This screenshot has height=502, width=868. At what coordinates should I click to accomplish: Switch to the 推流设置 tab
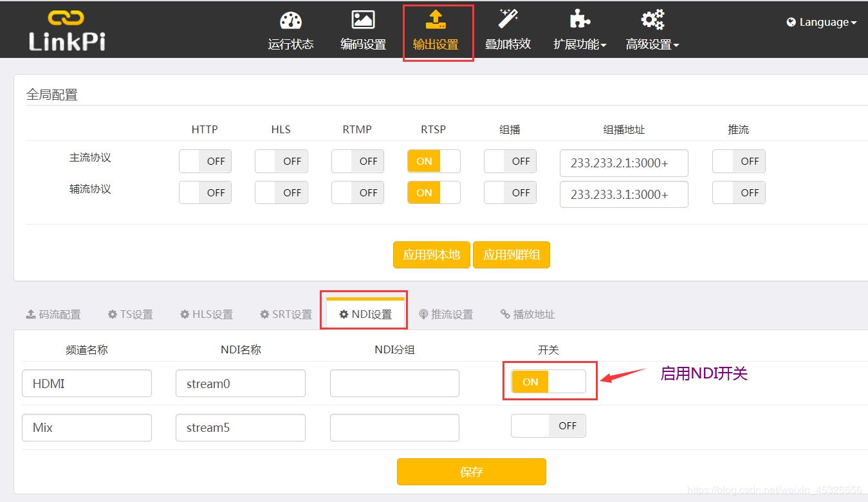coord(446,314)
